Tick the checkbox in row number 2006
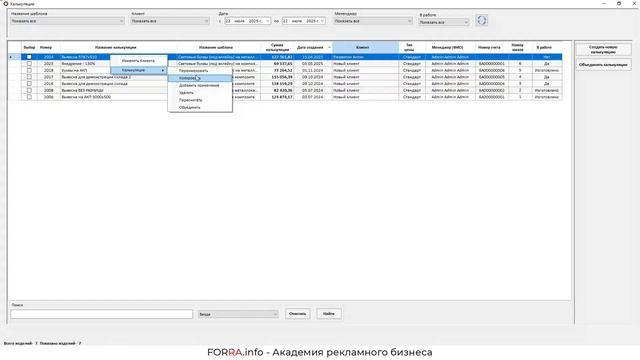This screenshot has width=640, height=360. 29,97
